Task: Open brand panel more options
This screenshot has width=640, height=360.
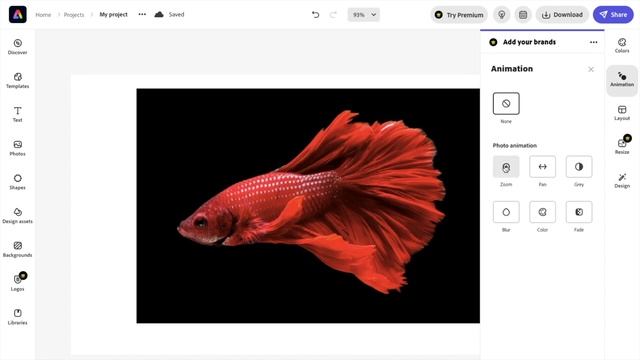Action: [593, 42]
